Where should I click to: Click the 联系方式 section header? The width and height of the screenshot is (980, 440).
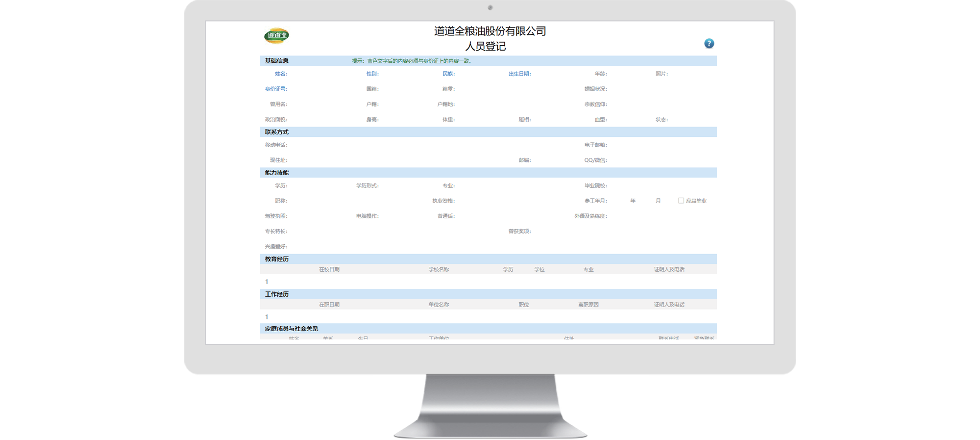click(277, 132)
